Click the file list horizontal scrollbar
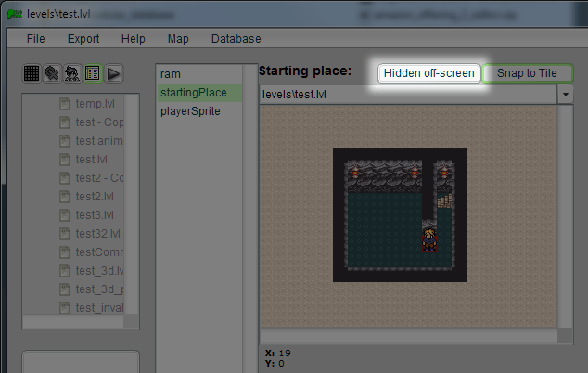588x373 pixels. coord(80,322)
